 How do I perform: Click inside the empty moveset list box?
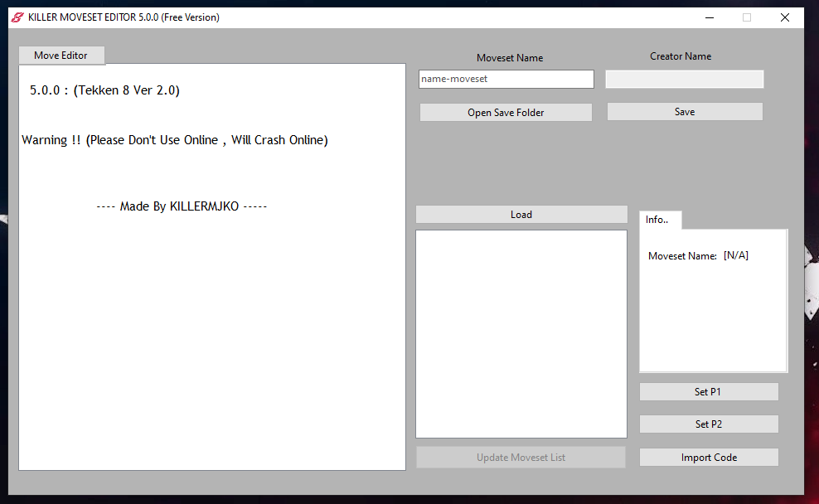pyautogui.click(x=521, y=334)
